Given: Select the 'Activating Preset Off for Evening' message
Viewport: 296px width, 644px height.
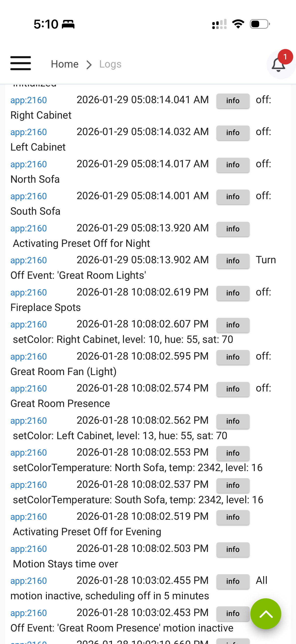Looking at the screenshot, I should pyautogui.click(x=87, y=532).
